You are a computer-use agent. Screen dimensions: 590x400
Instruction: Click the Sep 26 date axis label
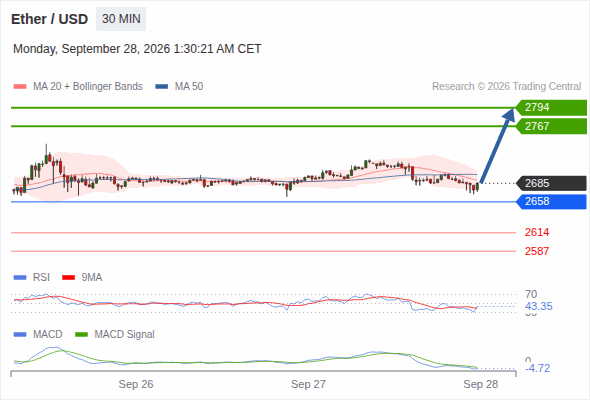136,384
